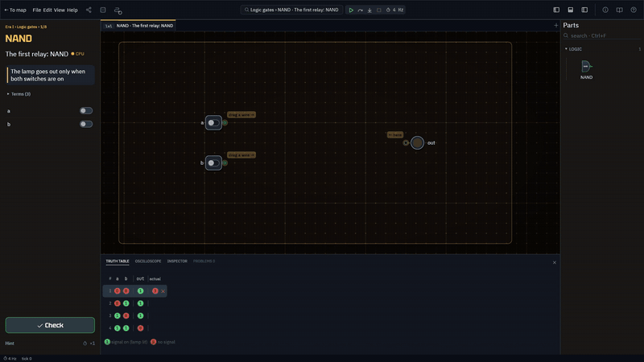Focus the Parts search field
Screen dimensions: 644x362
point(601,35)
